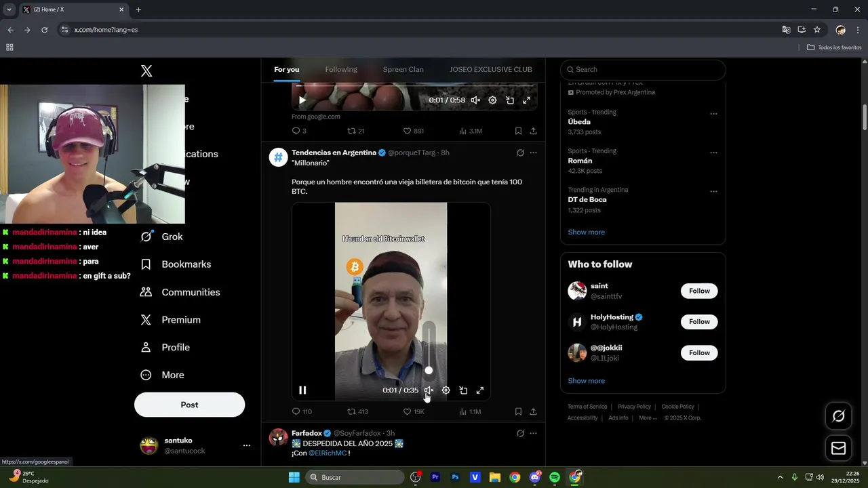Play the top video from google.com

pyautogui.click(x=302, y=100)
